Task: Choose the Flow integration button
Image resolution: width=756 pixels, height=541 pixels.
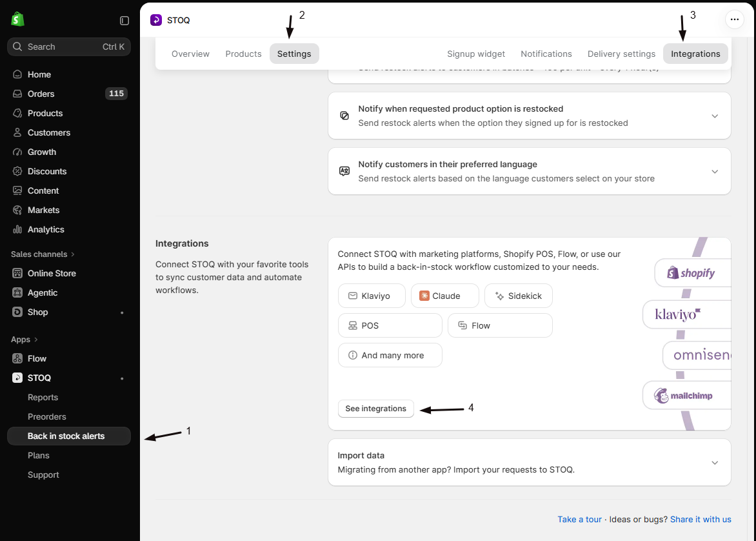Action: [500, 326]
